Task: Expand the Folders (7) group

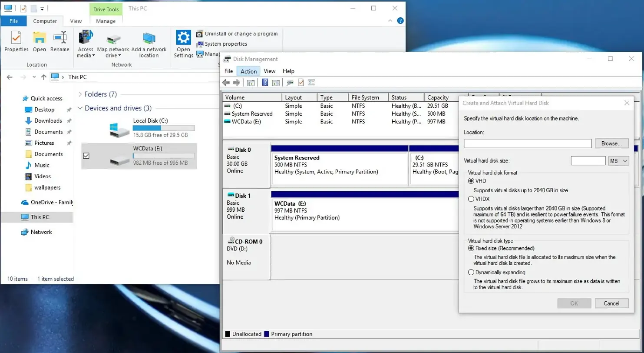Action: [80, 94]
